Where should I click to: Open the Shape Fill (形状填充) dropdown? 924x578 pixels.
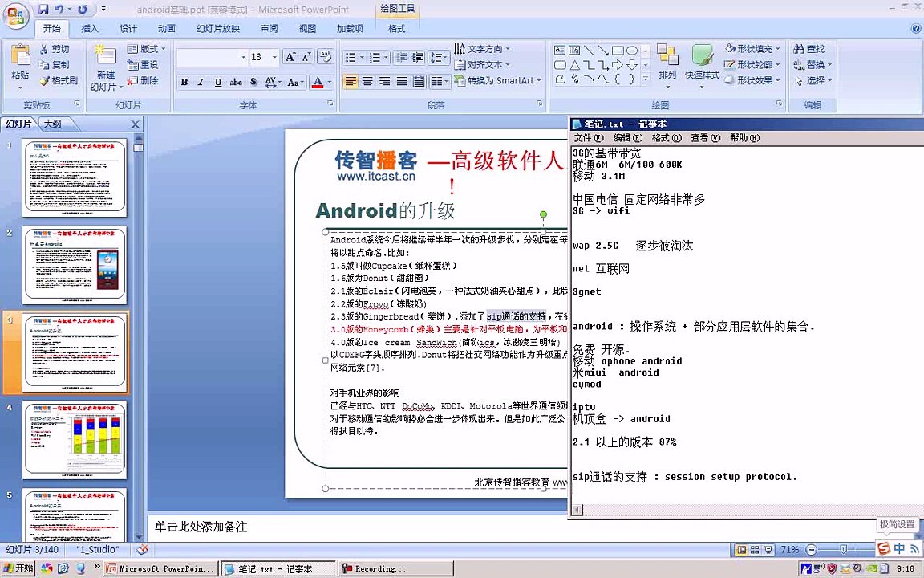coord(752,48)
